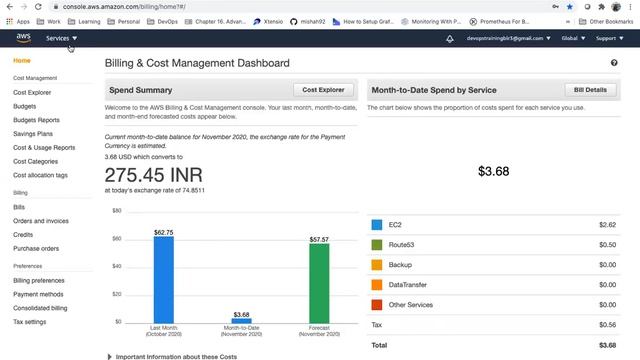Screen dimensions: 640x360
Task: Expand the Services dropdown menu
Action: pyautogui.click(x=61, y=38)
